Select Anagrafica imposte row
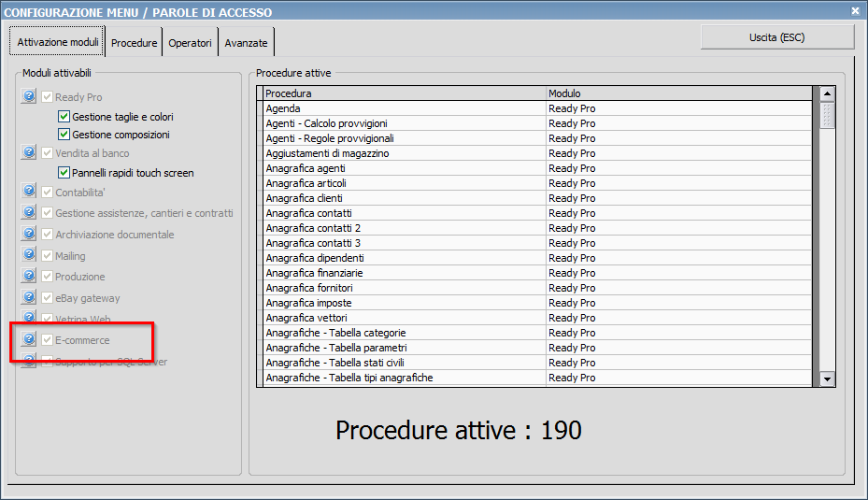The width and height of the screenshot is (868, 500). click(x=537, y=302)
